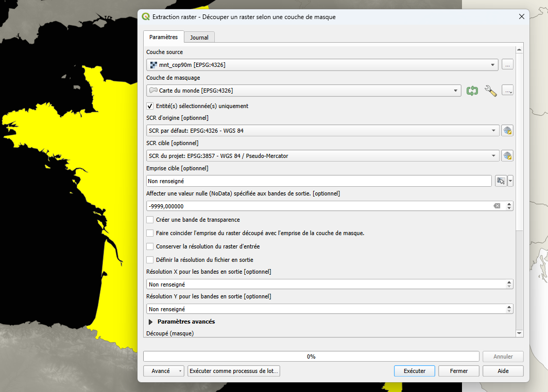
Task: Expand the Paramètres avancés section
Action: tap(151, 322)
